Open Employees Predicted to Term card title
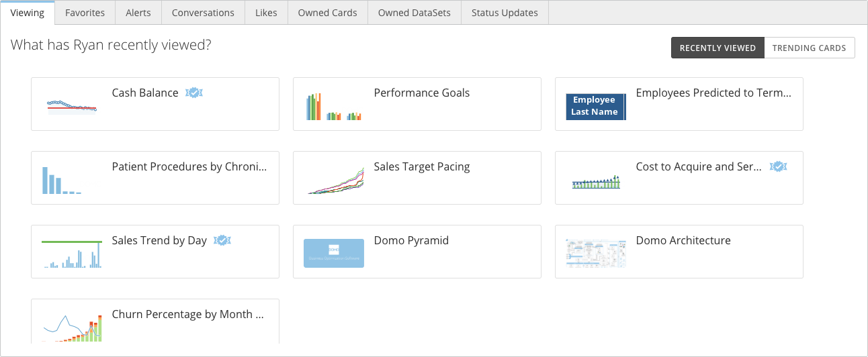The width and height of the screenshot is (868, 357). [x=713, y=93]
